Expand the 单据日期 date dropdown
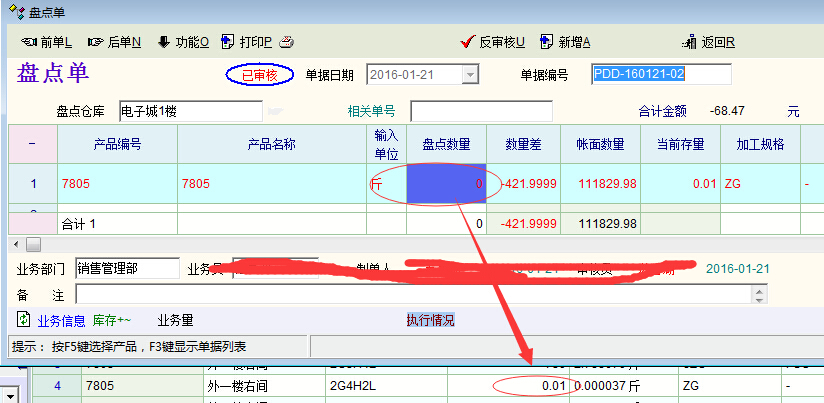824x403 pixels. (470, 75)
